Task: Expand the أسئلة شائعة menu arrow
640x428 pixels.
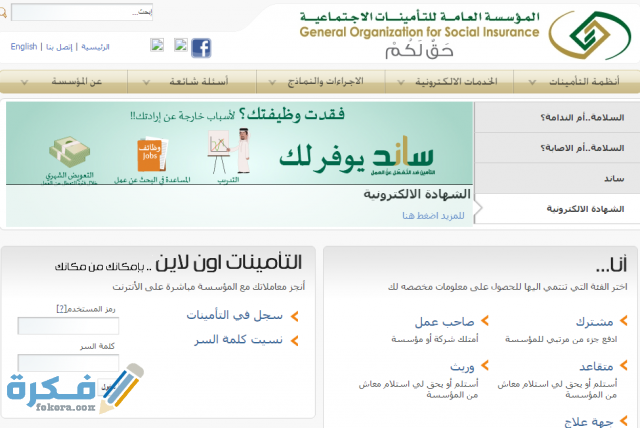Action: pyautogui.click(x=146, y=82)
